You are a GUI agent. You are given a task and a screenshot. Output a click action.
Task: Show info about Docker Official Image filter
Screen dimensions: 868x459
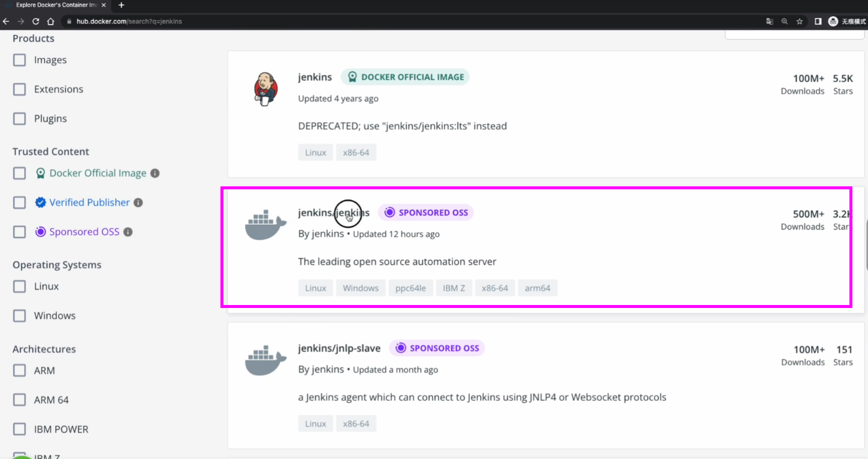(155, 173)
